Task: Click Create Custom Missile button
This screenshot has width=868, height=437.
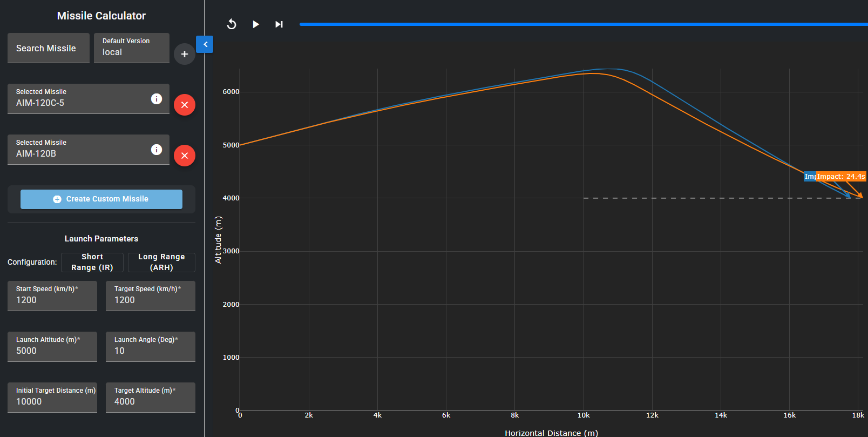Action: pos(101,199)
